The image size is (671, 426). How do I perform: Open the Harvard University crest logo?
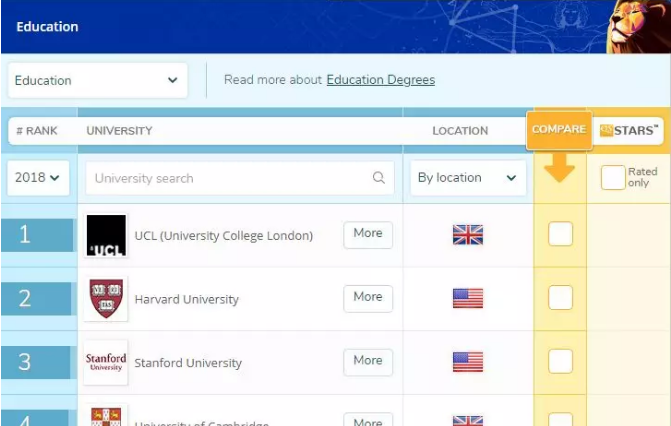pyautogui.click(x=106, y=299)
